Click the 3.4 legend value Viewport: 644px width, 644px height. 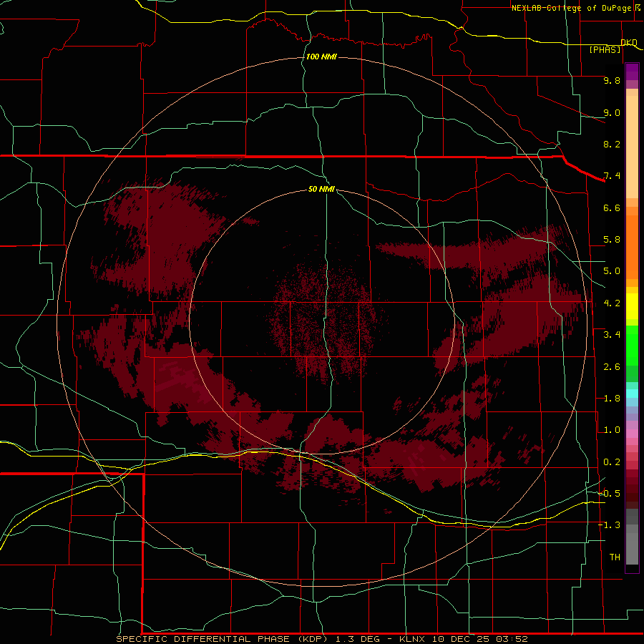coord(612,335)
